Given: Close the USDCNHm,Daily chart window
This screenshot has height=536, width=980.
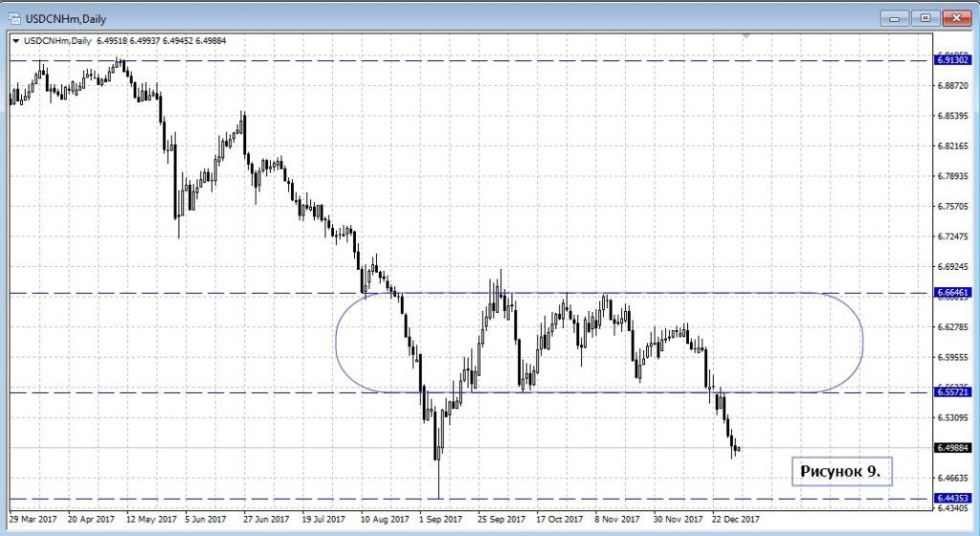Looking at the screenshot, I should [x=956, y=17].
